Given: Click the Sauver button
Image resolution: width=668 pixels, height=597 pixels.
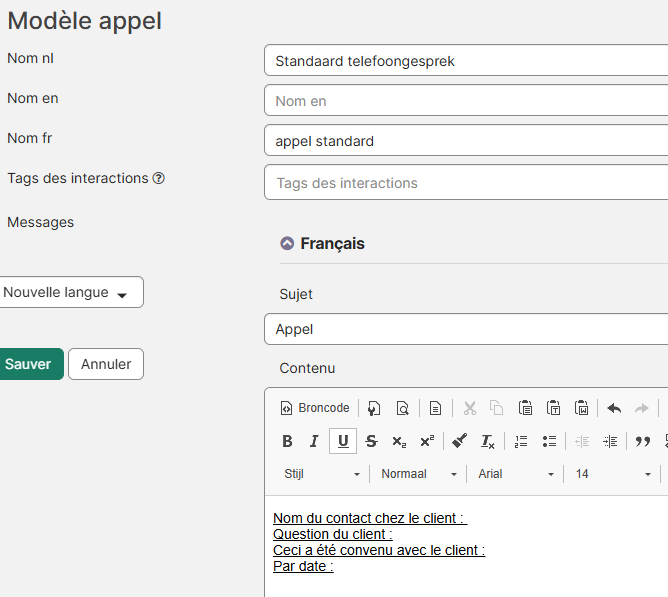Looking at the screenshot, I should coord(28,364).
